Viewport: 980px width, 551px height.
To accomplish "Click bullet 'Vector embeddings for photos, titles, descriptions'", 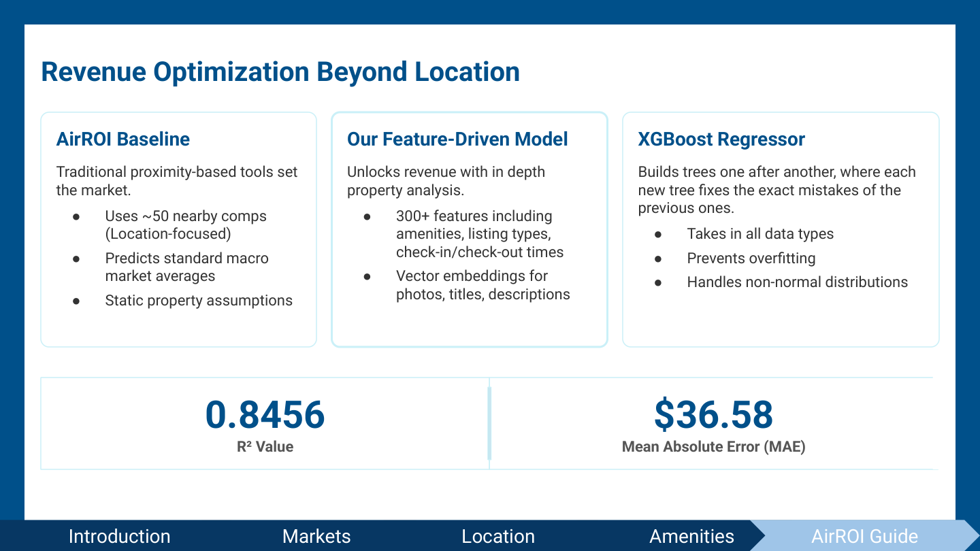I will coord(483,285).
